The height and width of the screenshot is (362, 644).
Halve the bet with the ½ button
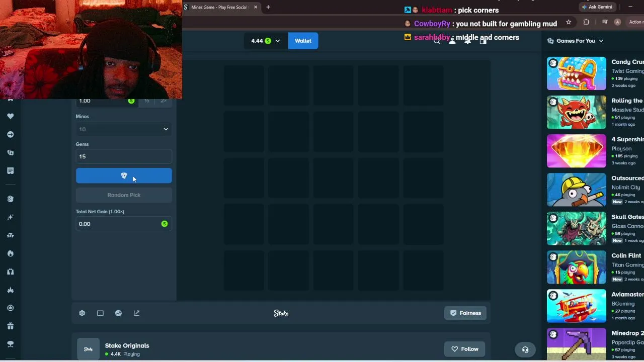pyautogui.click(x=146, y=101)
